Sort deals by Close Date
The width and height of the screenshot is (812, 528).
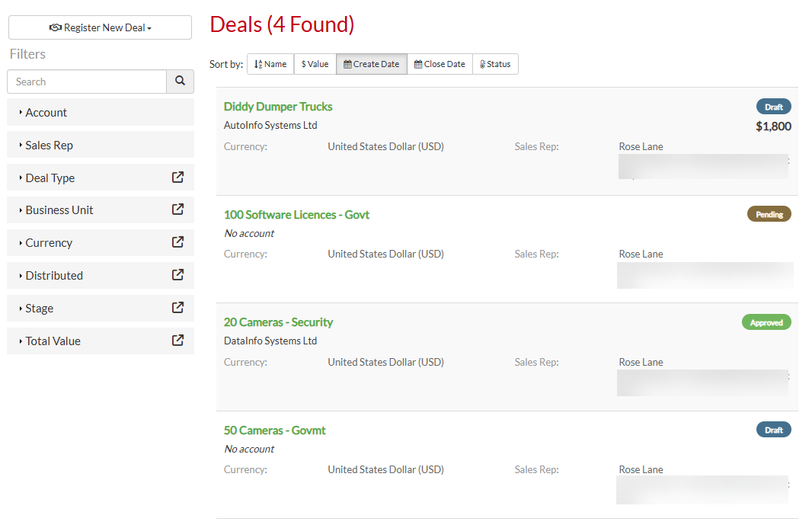coord(440,64)
